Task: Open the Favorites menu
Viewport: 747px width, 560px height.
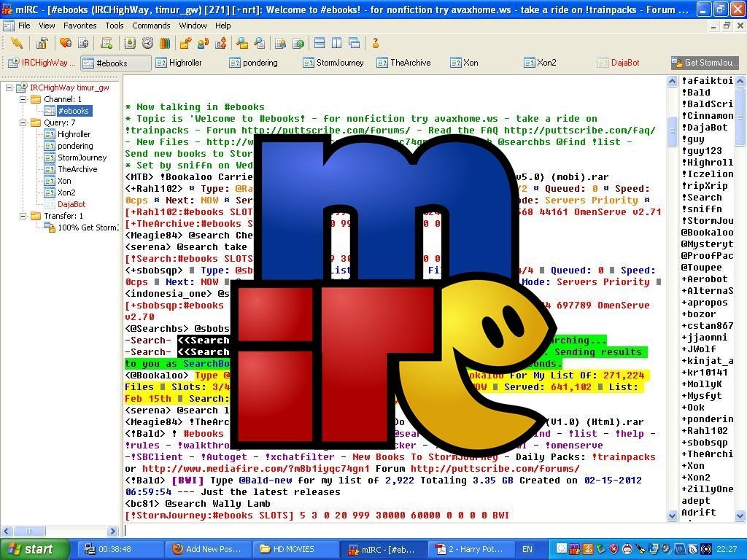Action: pyautogui.click(x=80, y=26)
